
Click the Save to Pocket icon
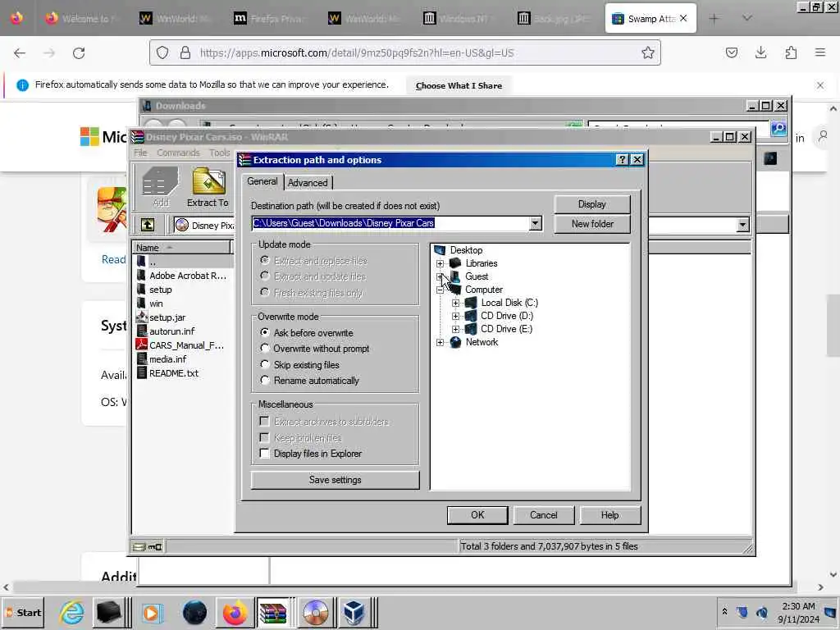[x=731, y=52]
